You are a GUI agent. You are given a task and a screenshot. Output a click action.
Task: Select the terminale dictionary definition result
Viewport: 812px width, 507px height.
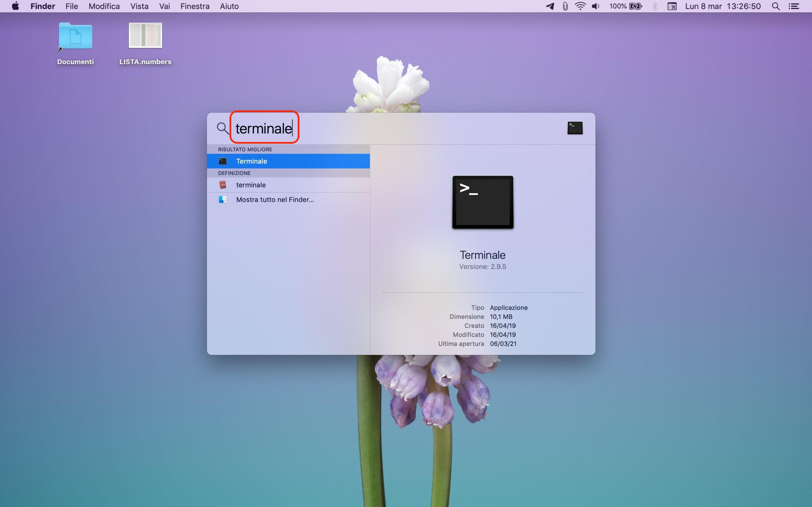288,185
